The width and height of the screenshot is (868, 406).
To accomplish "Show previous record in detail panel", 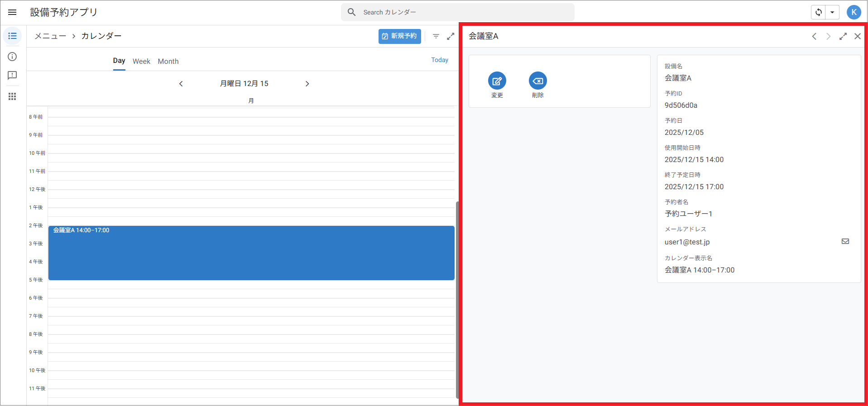I will [814, 36].
